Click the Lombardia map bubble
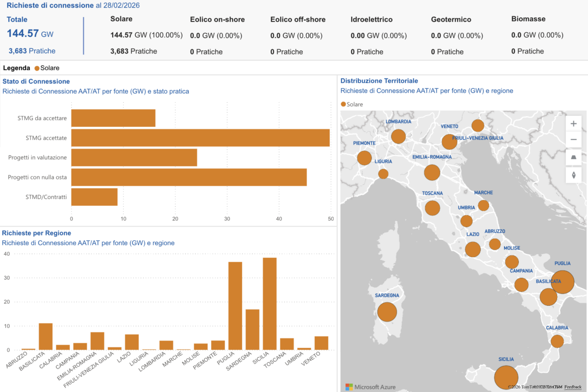Viewport: 588px width, 392px height. click(398, 136)
